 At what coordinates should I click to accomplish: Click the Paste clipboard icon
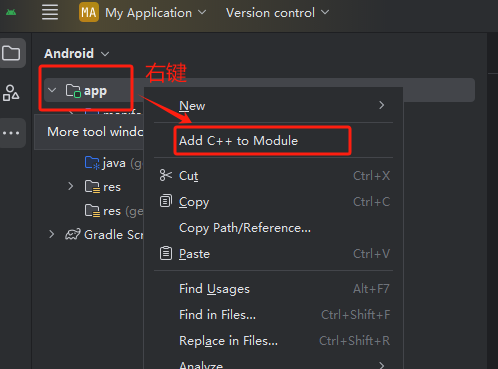tap(166, 253)
